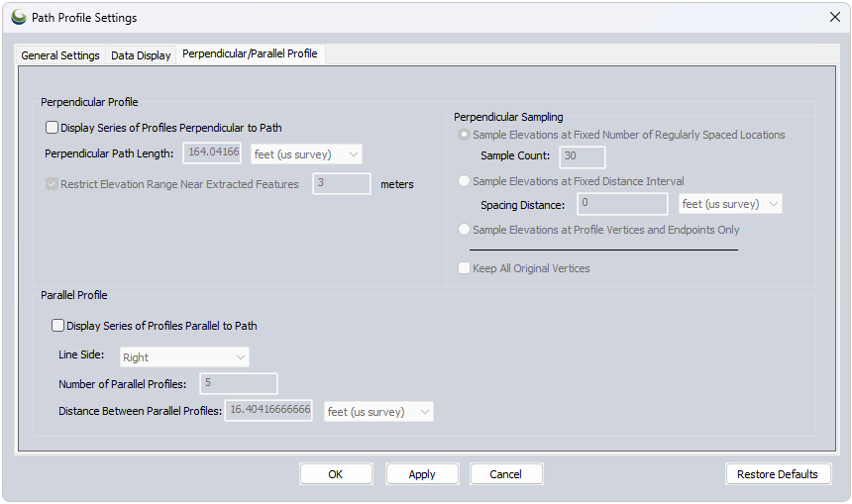This screenshot has height=504, width=852.
Task: Select Sample at Profile Vertices and Endpoints Only
Action: pyautogui.click(x=465, y=230)
